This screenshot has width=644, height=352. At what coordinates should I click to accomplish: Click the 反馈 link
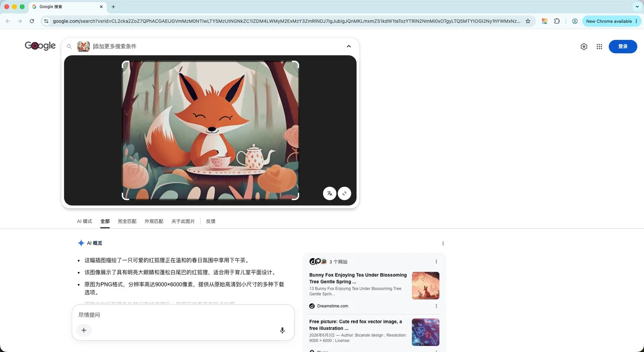pyautogui.click(x=211, y=221)
